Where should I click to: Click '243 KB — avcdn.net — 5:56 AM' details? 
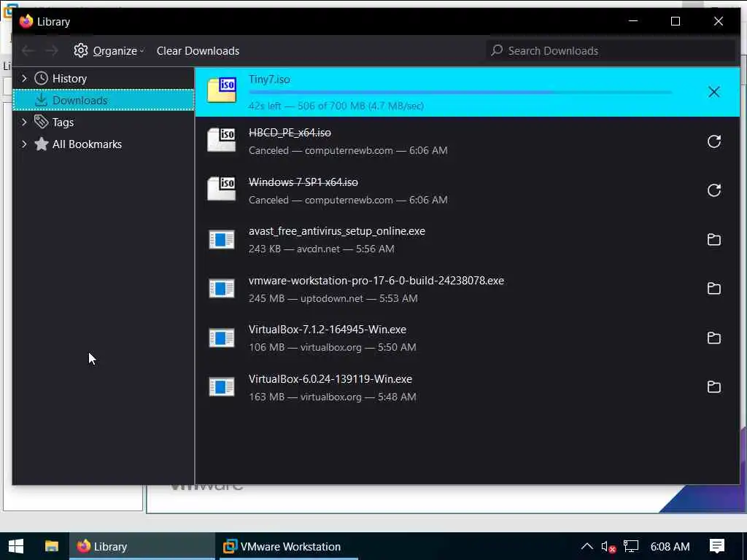322,249
